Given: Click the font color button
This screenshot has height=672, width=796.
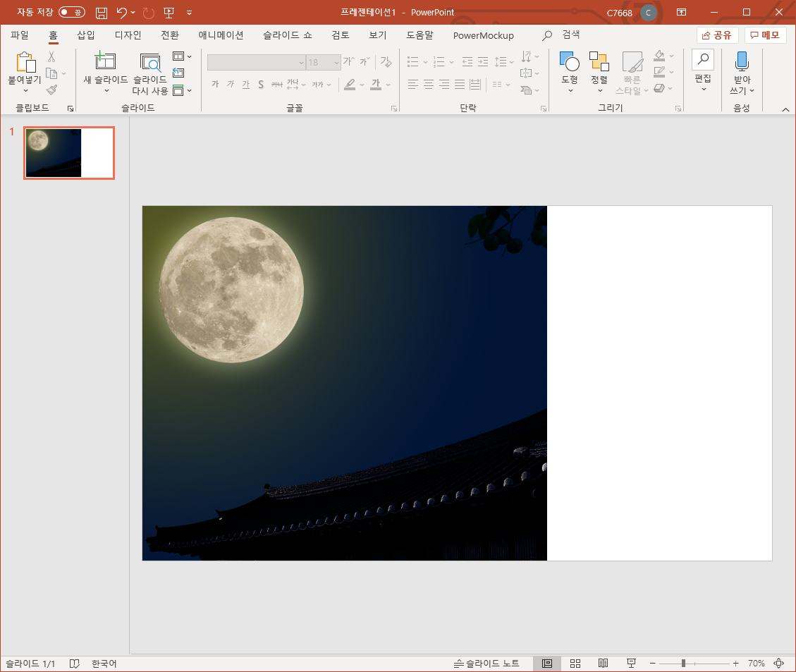Looking at the screenshot, I should (376, 84).
